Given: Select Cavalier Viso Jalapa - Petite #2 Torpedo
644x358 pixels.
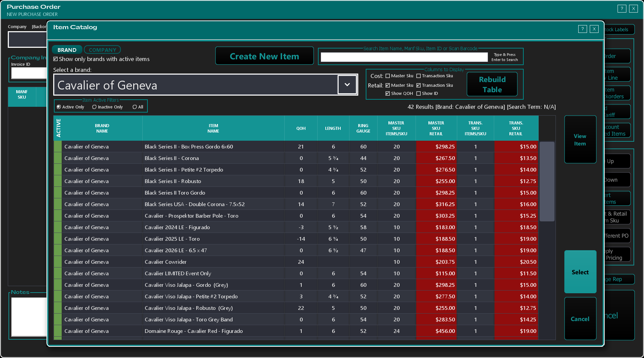Looking at the screenshot, I should 296,296.
